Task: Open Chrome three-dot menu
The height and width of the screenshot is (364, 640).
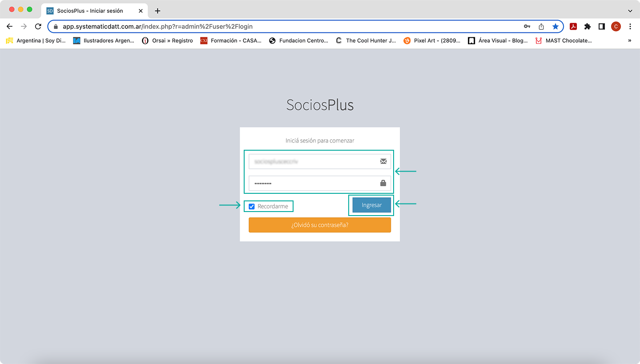Action: pyautogui.click(x=630, y=27)
